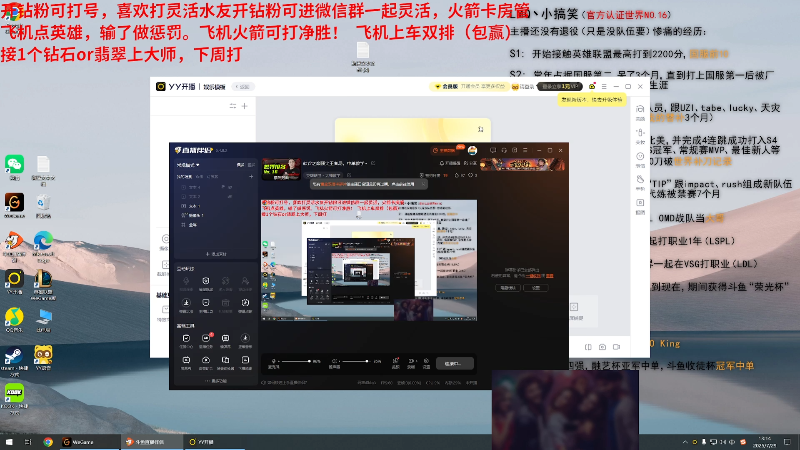
Task: Click the second icon in the YY开播 right sidebar
Action: click(x=640, y=133)
